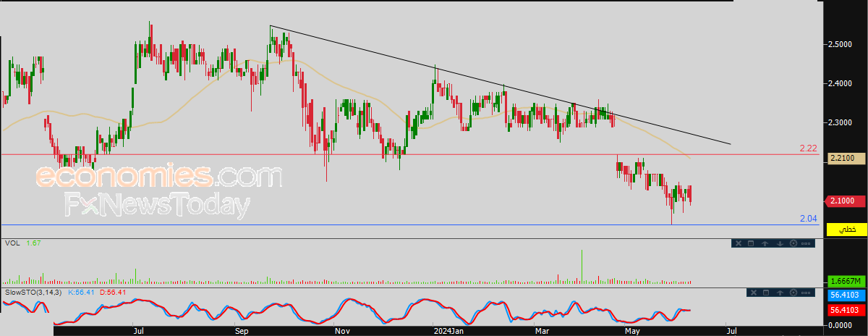
Task: Open VOL indicator settings gear
Action: 793,243
